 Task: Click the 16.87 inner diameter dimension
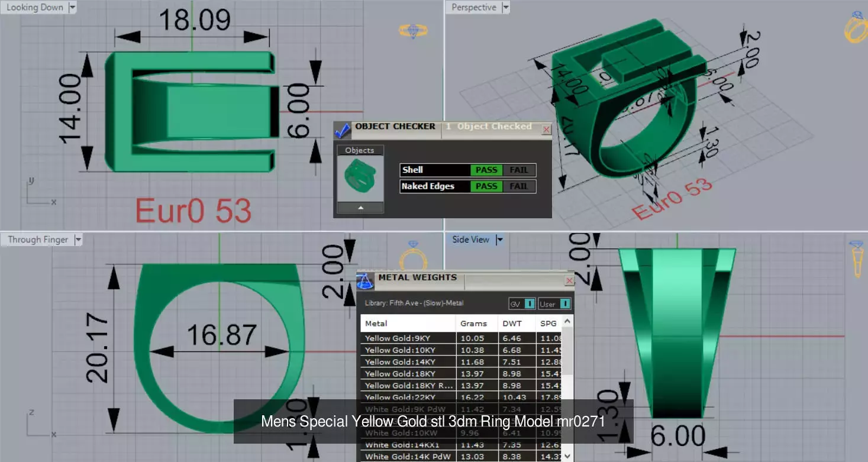point(221,336)
